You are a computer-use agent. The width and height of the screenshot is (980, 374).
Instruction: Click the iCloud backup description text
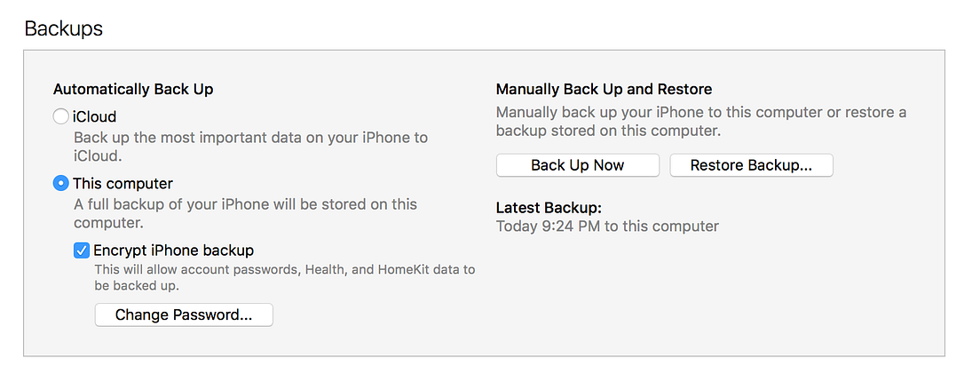point(250,147)
